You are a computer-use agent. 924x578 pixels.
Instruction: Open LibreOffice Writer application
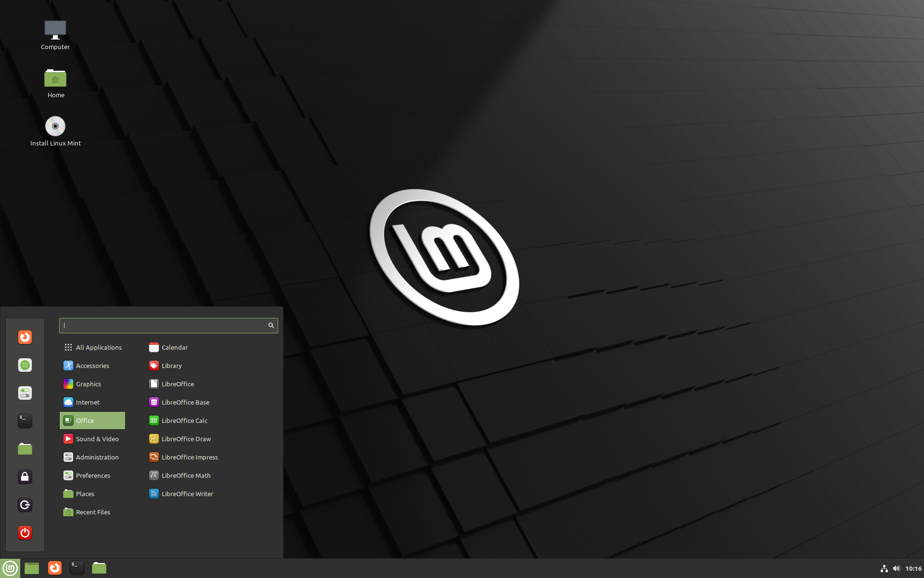click(188, 493)
